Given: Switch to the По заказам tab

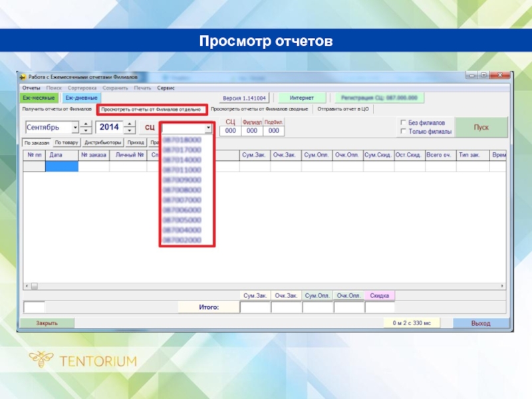Looking at the screenshot, I should [x=37, y=143].
